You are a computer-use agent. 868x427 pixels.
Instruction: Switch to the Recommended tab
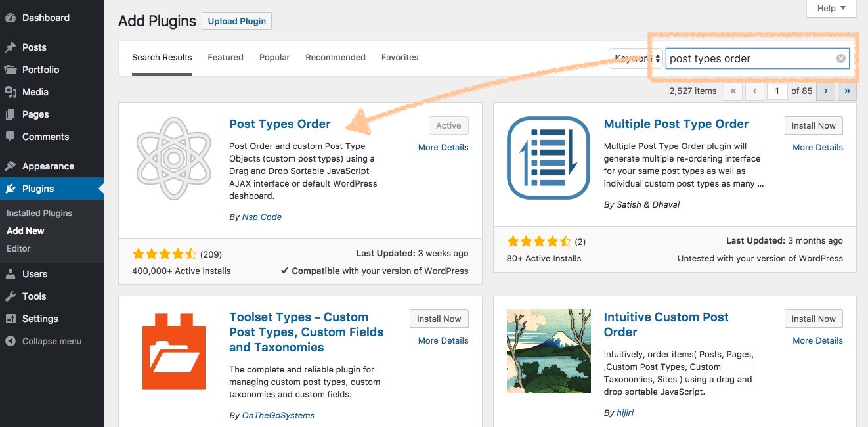tap(336, 58)
